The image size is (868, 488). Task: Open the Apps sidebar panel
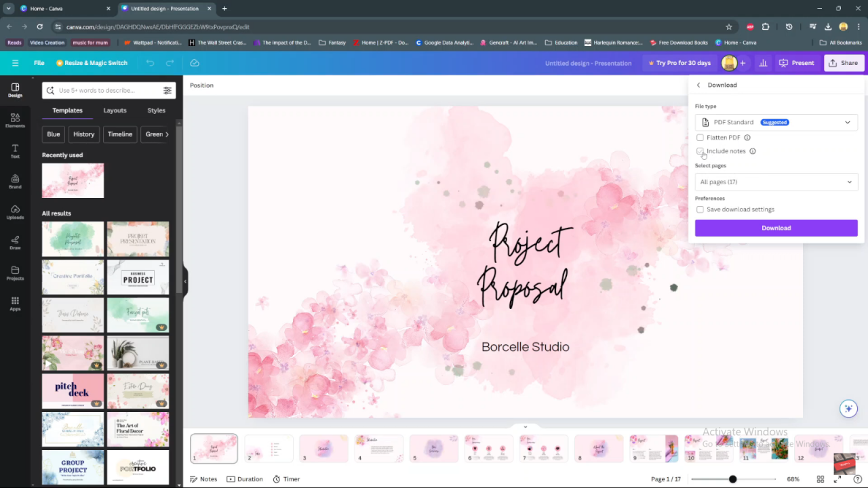[x=15, y=304]
